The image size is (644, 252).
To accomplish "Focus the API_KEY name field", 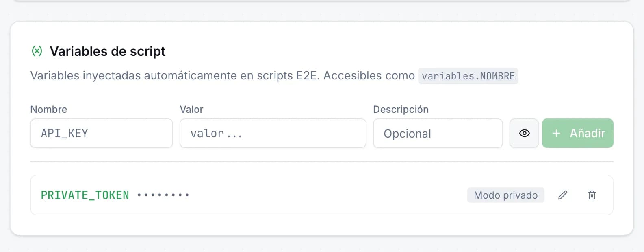I will click(x=101, y=133).
